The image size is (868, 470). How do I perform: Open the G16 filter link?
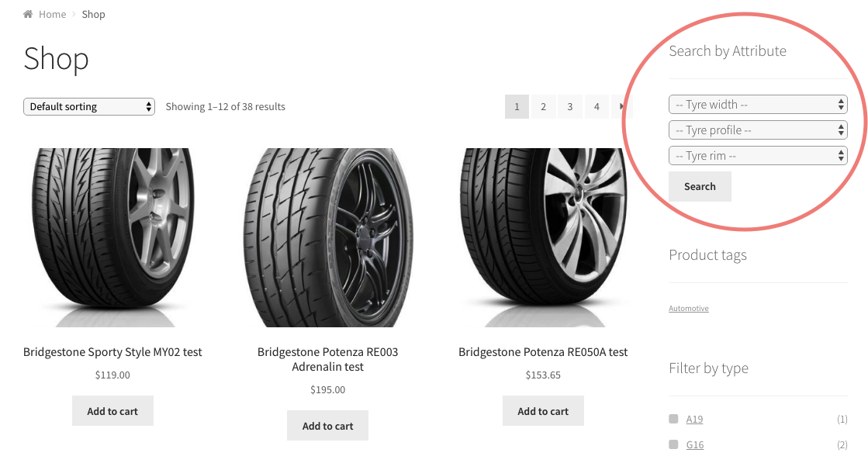click(695, 444)
